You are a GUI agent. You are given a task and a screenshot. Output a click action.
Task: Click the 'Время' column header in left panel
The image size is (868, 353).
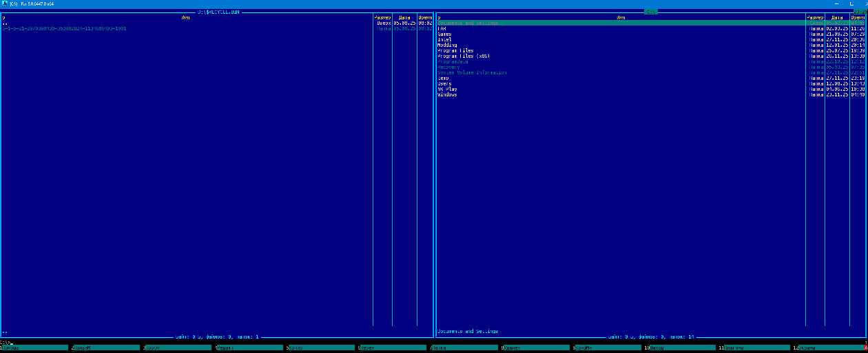pyautogui.click(x=424, y=18)
